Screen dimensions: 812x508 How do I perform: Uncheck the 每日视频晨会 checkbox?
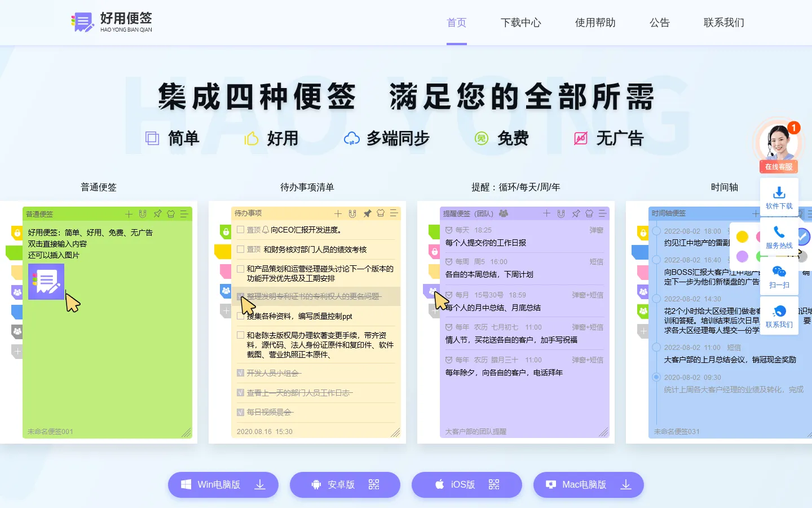[x=240, y=413]
